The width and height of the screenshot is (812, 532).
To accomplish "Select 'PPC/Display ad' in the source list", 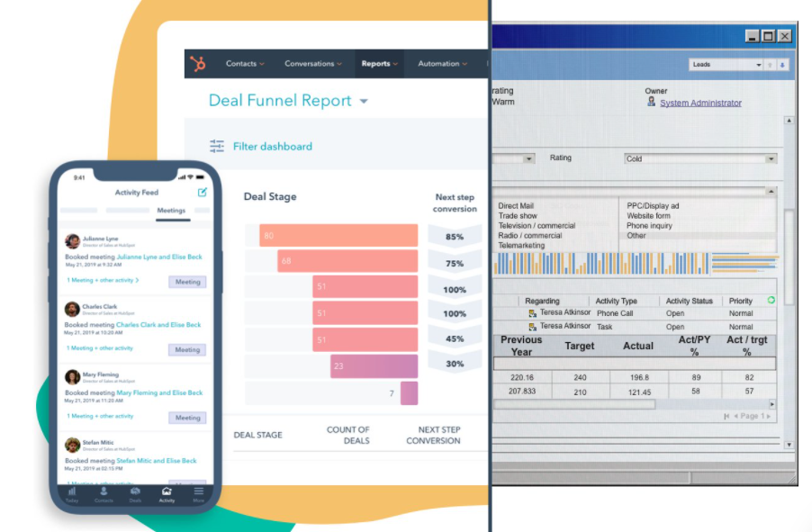I will [x=653, y=205].
